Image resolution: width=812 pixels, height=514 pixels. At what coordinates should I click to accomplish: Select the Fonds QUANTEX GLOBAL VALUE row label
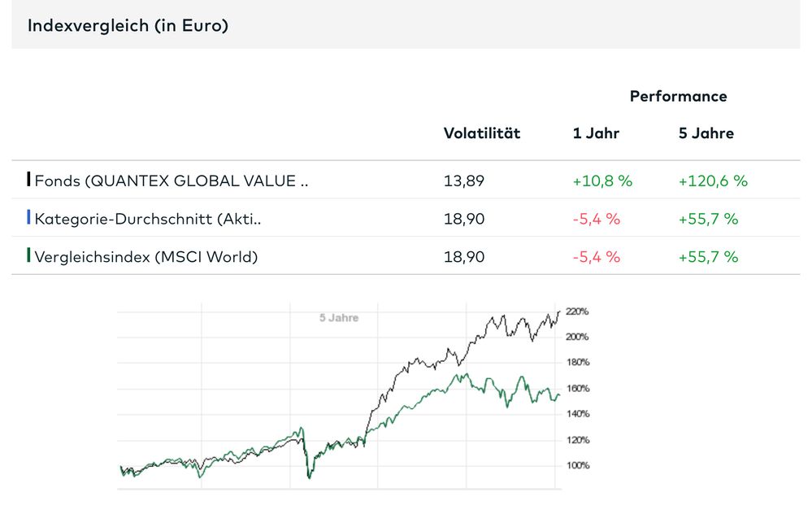click(172, 181)
